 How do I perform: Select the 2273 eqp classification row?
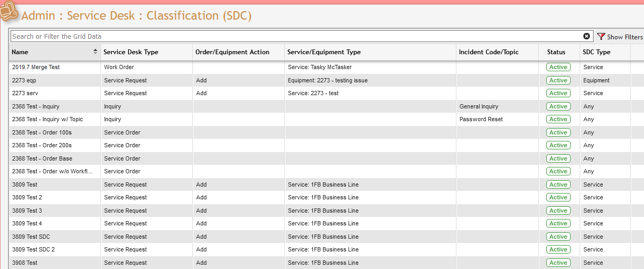coord(24,80)
